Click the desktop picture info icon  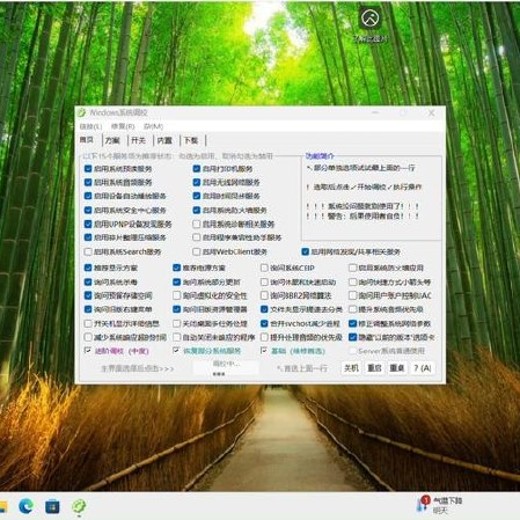click(371, 17)
